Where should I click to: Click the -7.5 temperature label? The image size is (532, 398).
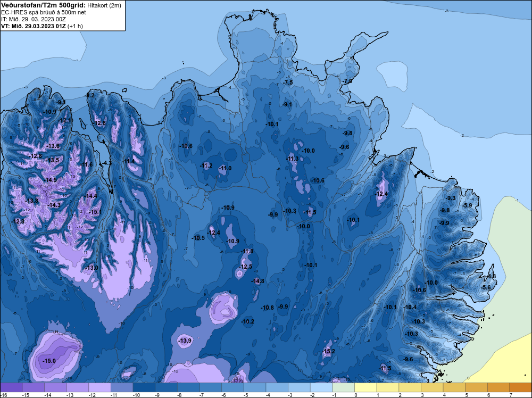tap(288, 83)
